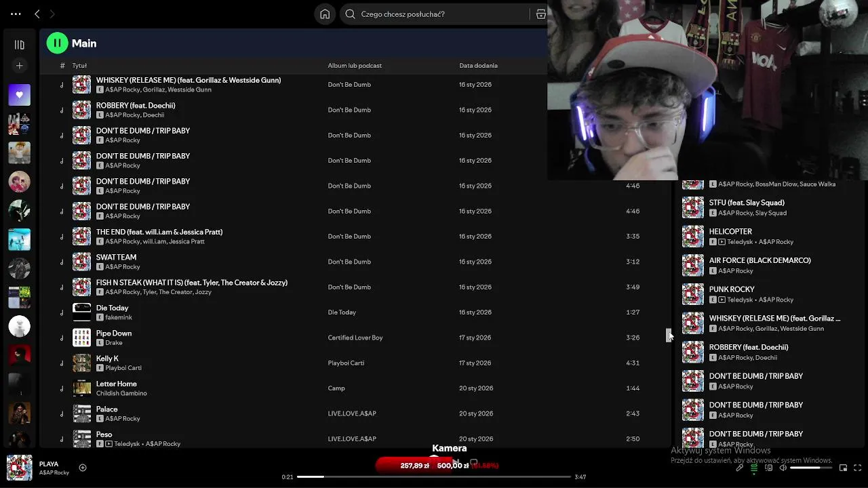
Task: Open the three-dot app menu
Action: 16,14
